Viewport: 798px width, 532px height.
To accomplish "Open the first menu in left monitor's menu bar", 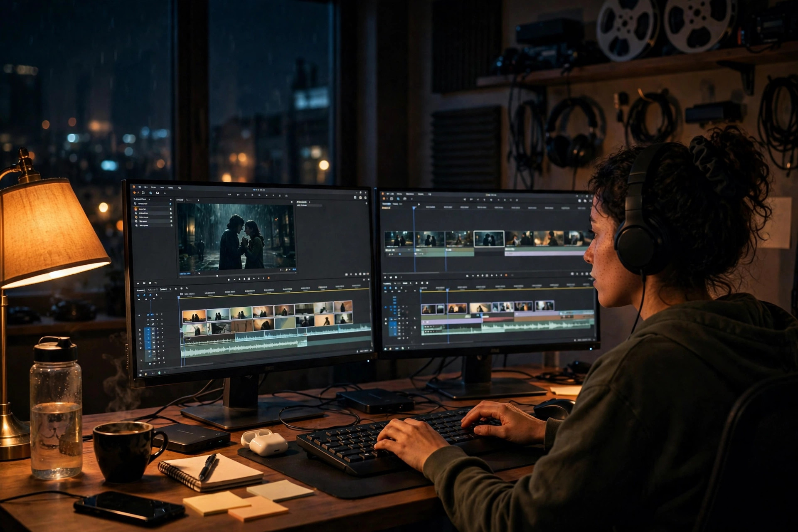I will tap(140, 187).
